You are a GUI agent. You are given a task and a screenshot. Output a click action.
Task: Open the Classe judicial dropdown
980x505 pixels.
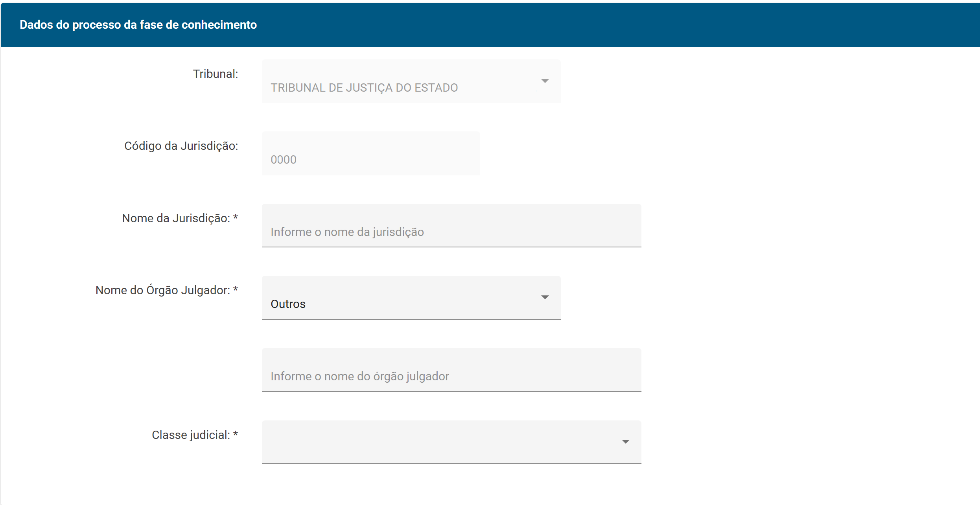[451, 442]
